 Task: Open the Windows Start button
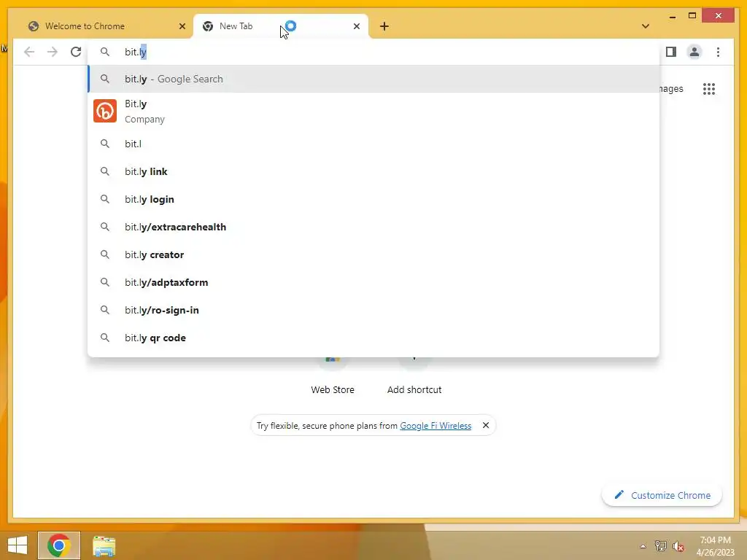point(18,545)
